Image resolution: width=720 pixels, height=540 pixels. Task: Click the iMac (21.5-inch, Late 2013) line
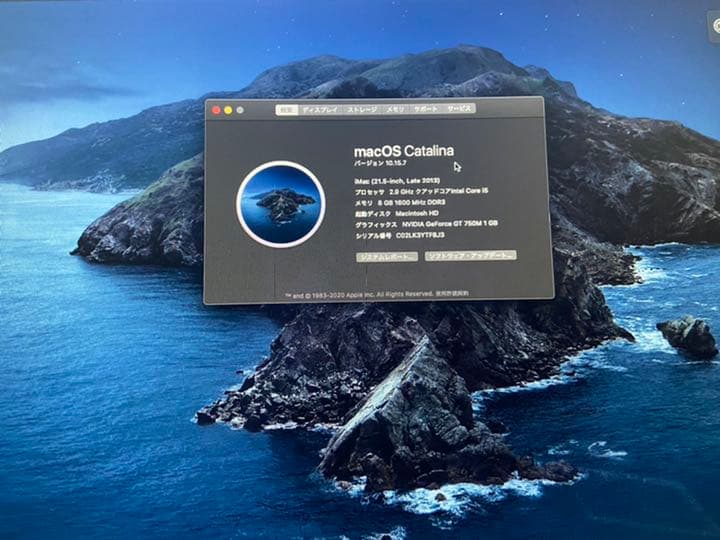[x=397, y=180]
